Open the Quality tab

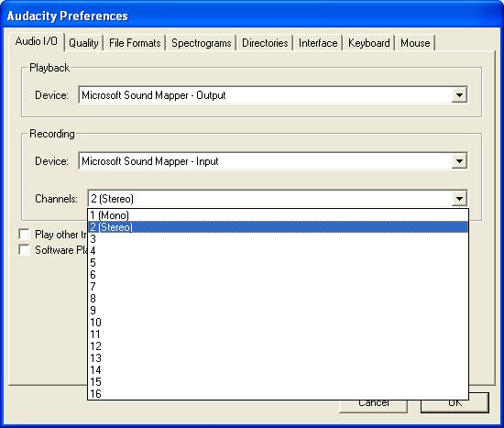[83, 43]
